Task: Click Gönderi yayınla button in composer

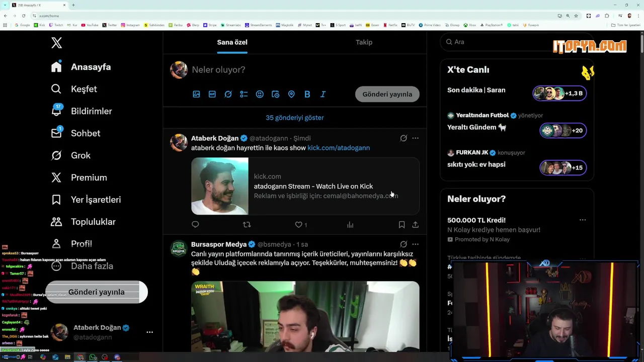Action: 387,94
